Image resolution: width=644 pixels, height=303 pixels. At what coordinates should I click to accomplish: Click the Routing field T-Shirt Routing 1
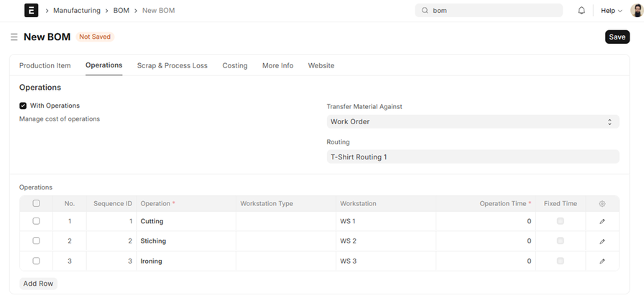(x=472, y=157)
